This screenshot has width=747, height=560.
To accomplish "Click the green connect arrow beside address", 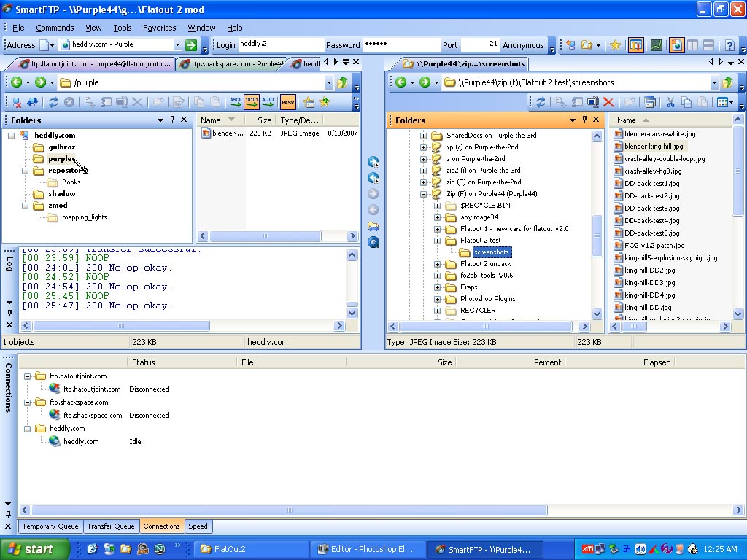I will coord(191,44).
